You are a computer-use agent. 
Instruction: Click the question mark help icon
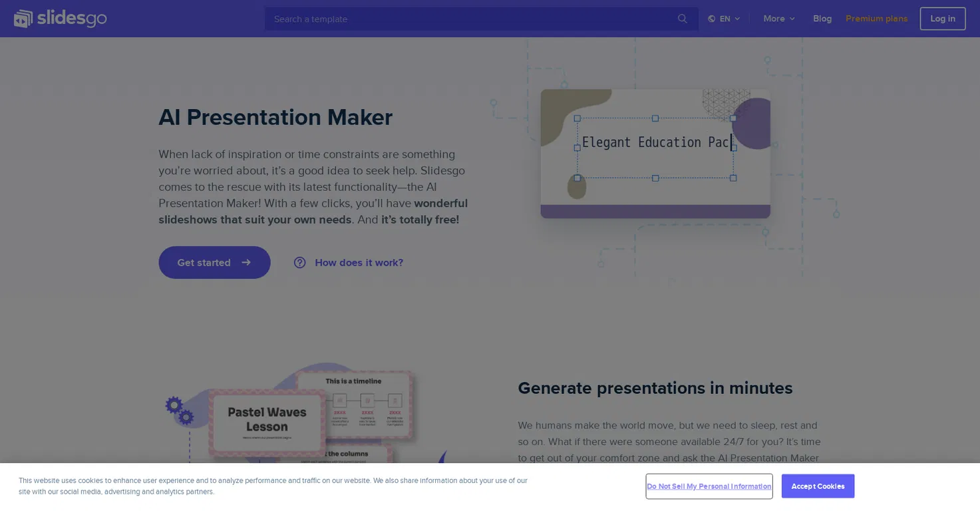tap(300, 262)
